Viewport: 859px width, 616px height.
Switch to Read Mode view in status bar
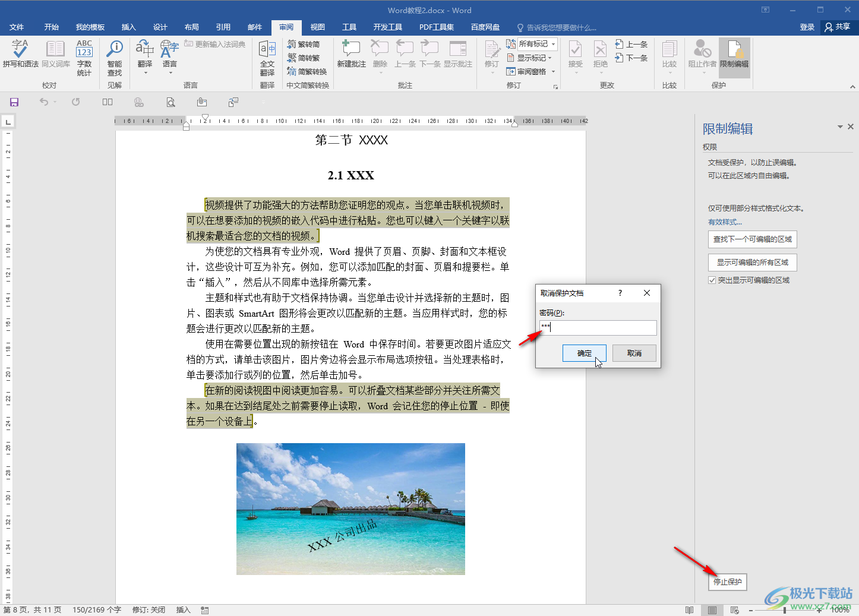coord(689,610)
